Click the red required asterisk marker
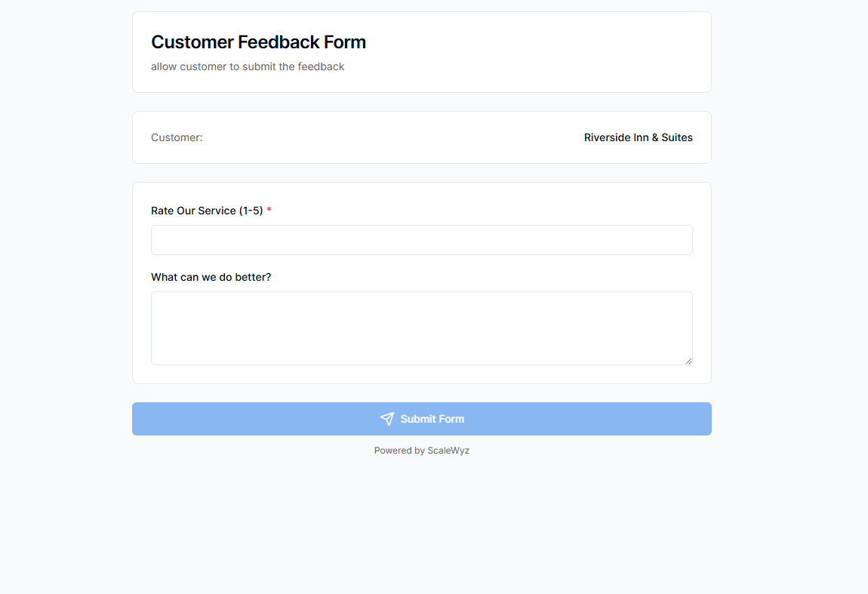Screen dimensions: 868x594 [x=269, y=210]
